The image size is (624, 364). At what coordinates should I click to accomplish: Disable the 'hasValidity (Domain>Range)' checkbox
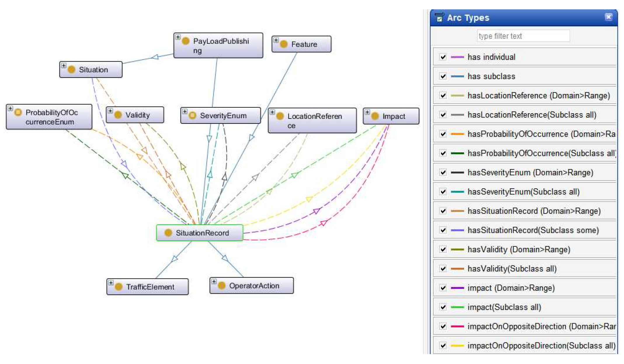pyautogui.click(x=443, y=249)
